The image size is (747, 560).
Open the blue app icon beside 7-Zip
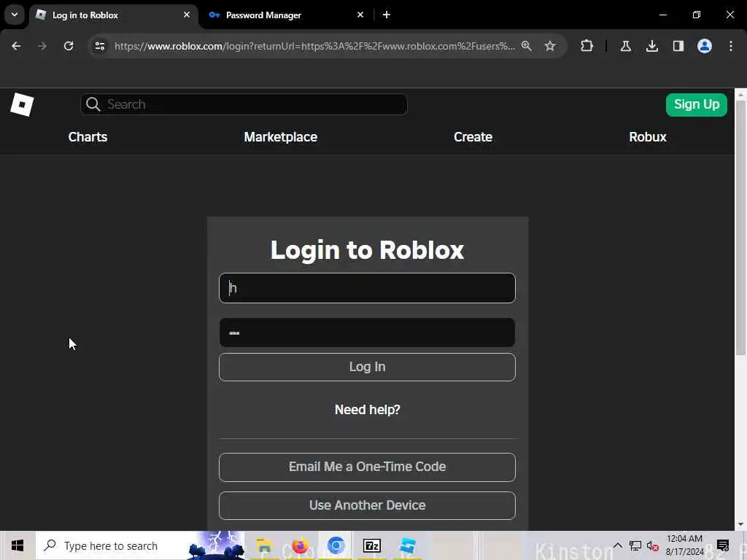[x=408, y=545]
